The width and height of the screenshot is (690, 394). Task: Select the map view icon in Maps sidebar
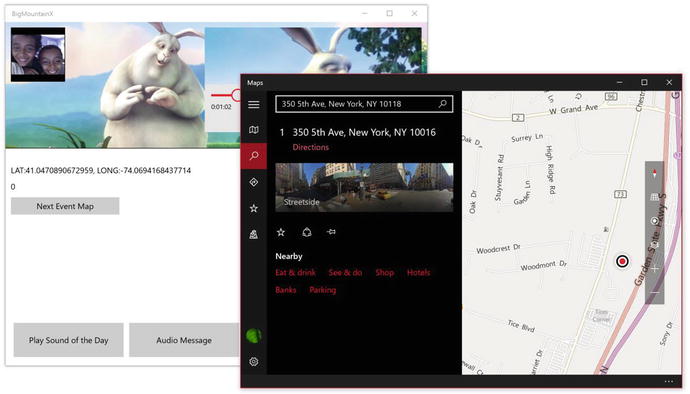point(253,130)
